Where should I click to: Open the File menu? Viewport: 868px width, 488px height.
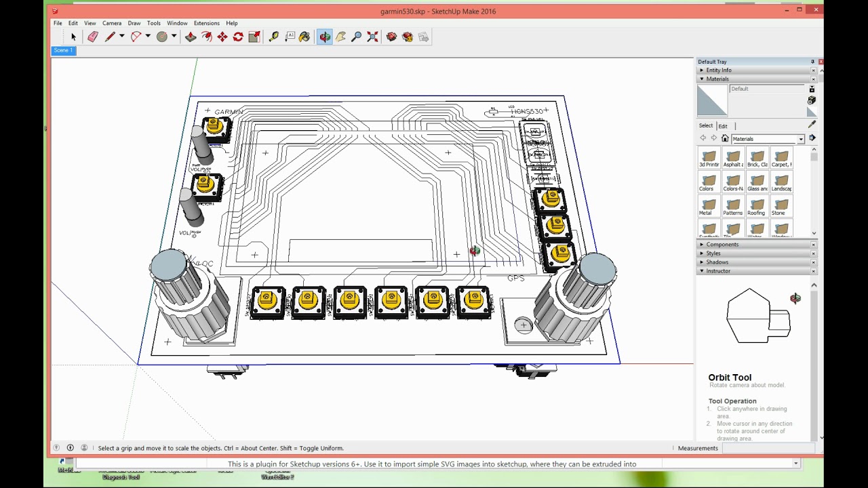[x=58, y=23]
